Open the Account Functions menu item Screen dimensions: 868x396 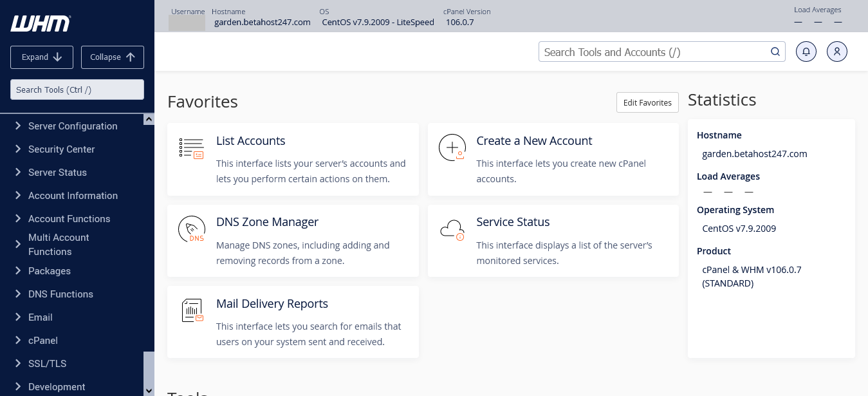[x=69, y=219]
